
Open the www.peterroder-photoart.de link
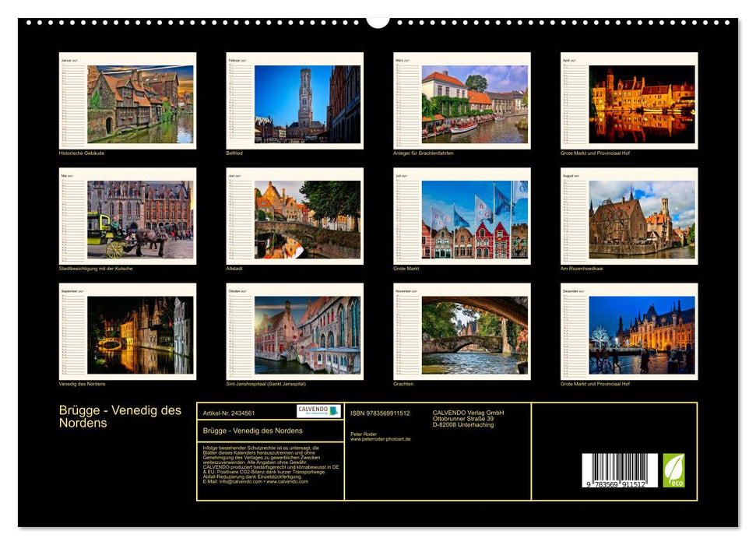pos(381,439)
